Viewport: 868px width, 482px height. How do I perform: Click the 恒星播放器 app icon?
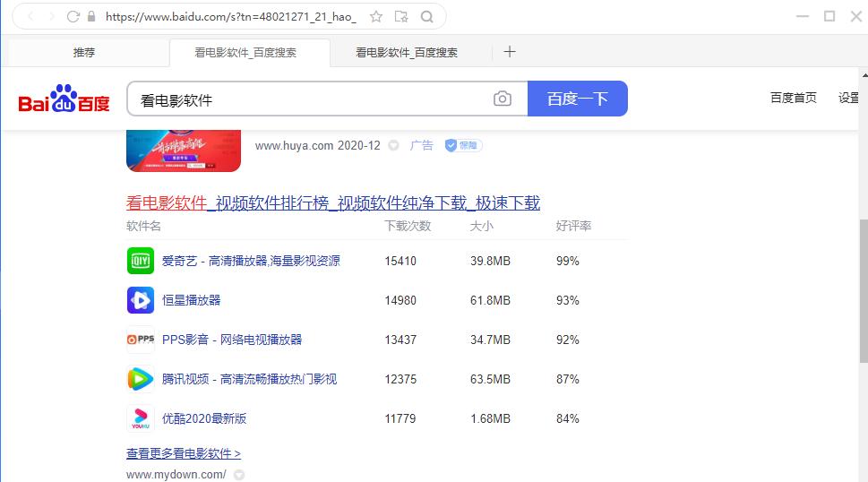(141, 300)
